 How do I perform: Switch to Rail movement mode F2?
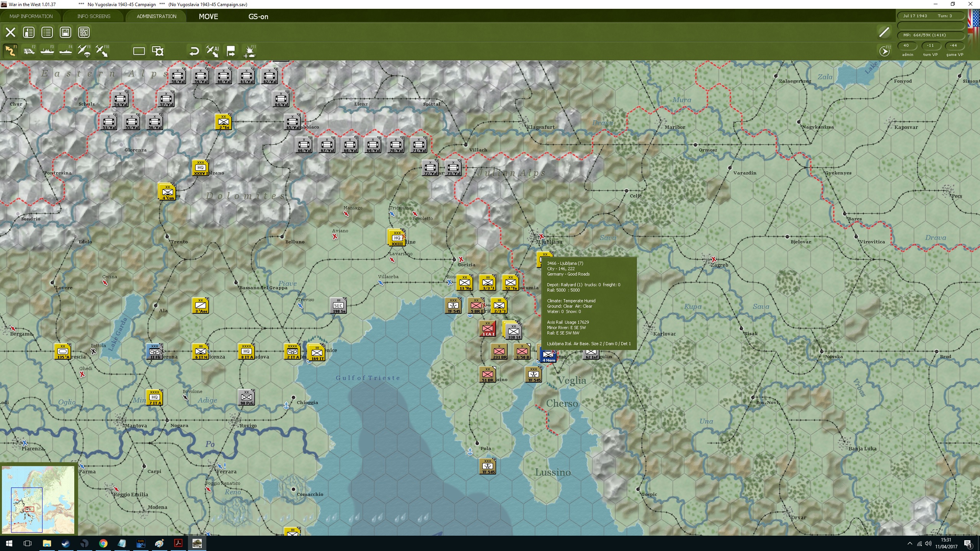point(29,51)
